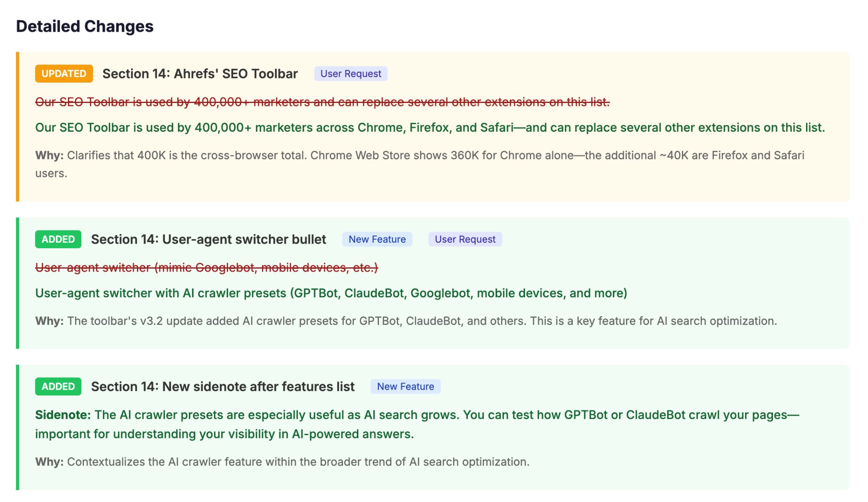
Task: Click the strikethrough mimic Googlebot text
Action: pos(206,268)
